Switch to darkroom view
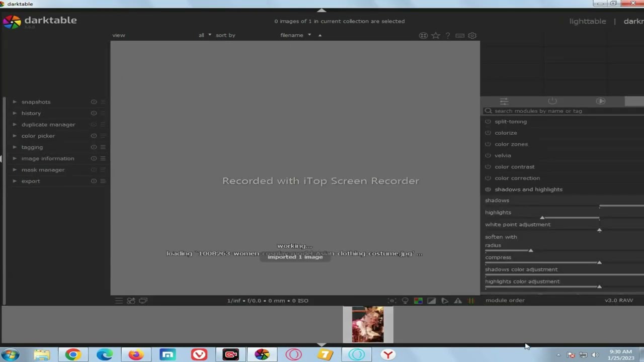The width and height of the screenshot is (644, 362). [x=633, y=21]
